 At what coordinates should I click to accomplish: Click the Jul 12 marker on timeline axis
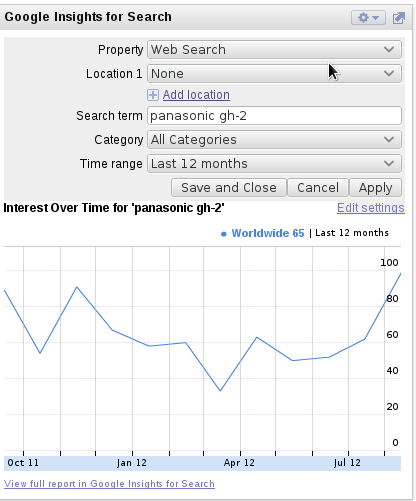(347, 463)
